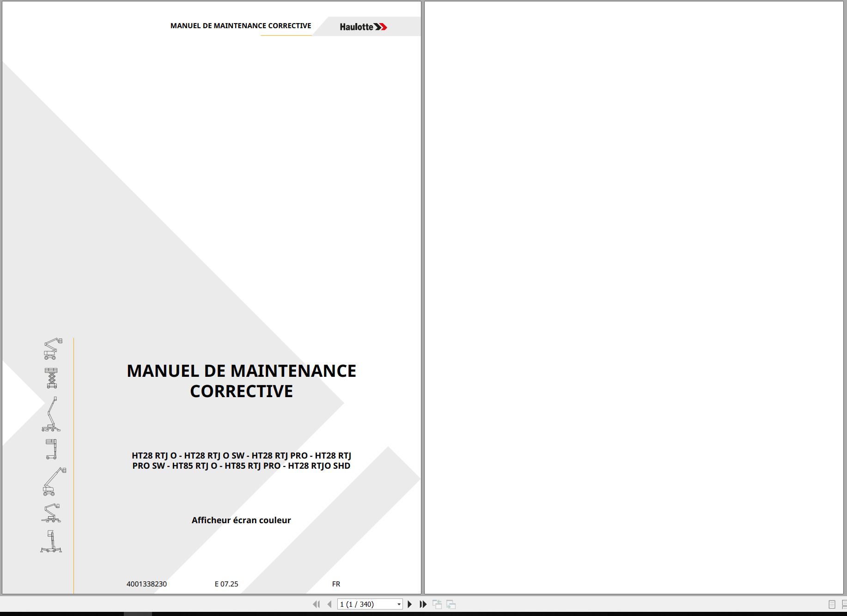Click the tall articulated boom icon
This screenshot has width=847, height=616.
point(51,414)
